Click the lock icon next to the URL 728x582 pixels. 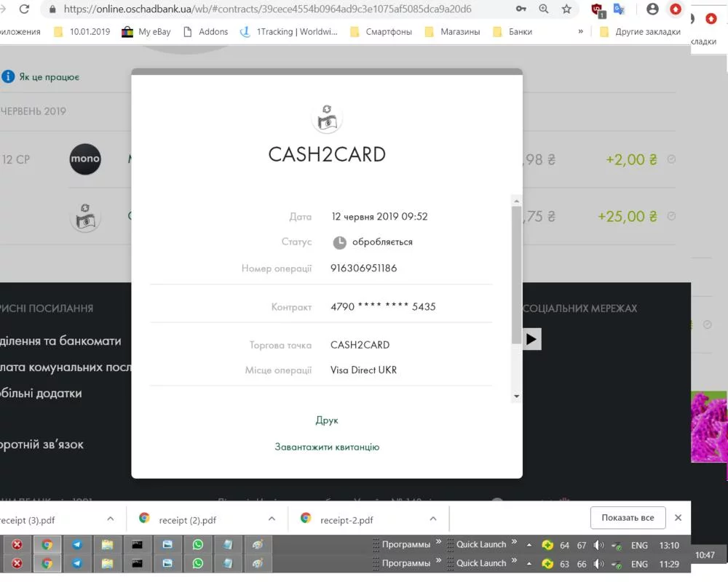tap(52, 9)
